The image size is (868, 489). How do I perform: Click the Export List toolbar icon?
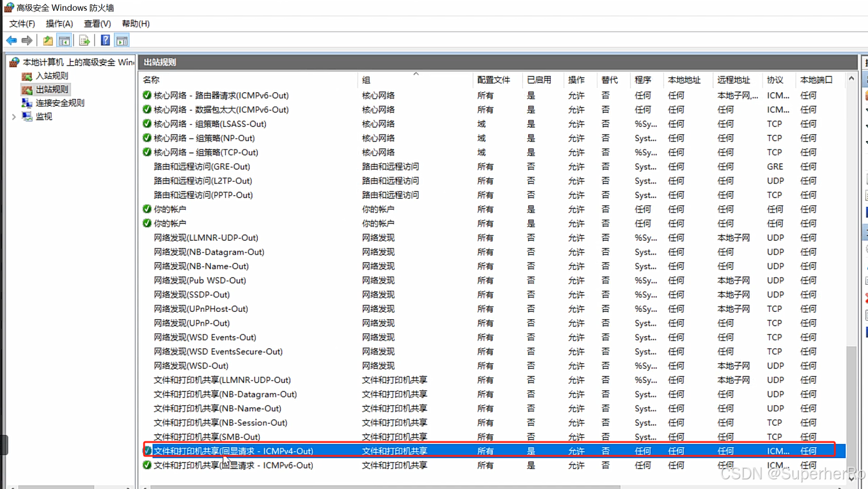point(84,40)
